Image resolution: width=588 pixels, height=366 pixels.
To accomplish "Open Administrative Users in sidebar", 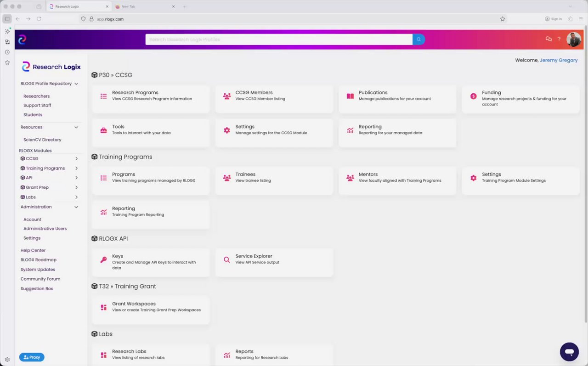I will point(45,229).
